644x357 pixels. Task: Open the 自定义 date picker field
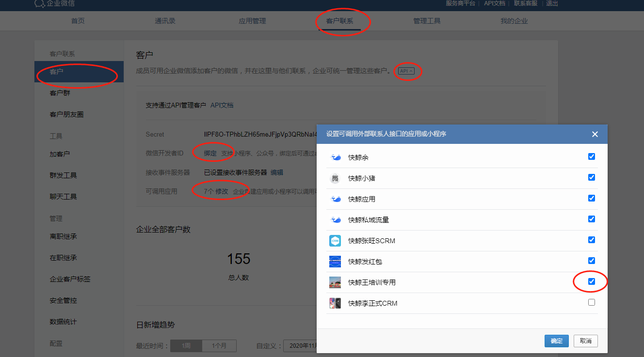[x=301, y=346]
